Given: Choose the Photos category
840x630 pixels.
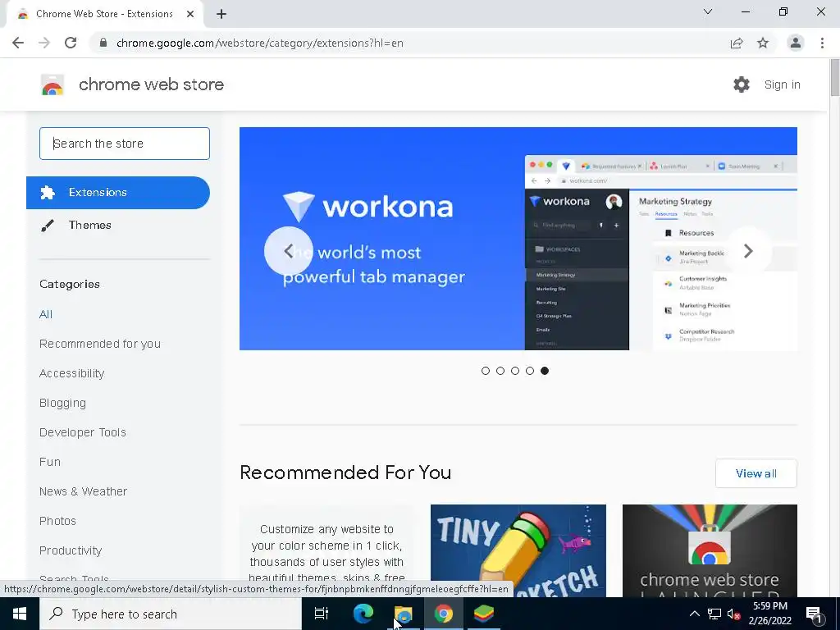Looking at the screenshot, I should (57, 521).
